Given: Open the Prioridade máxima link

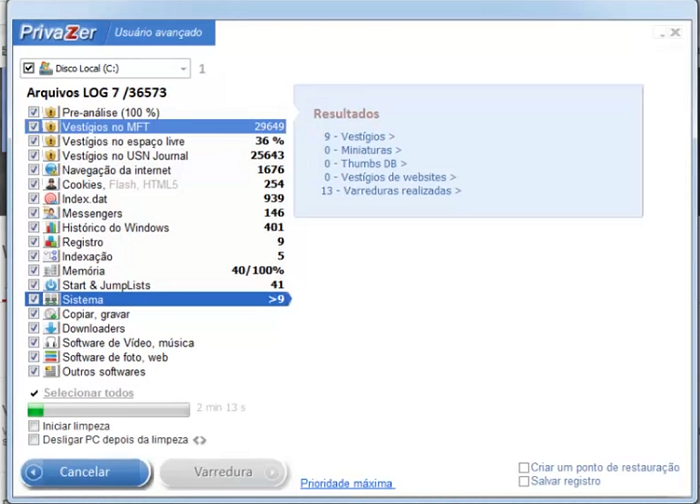Looking at the screenshot, I should point(347,483).
